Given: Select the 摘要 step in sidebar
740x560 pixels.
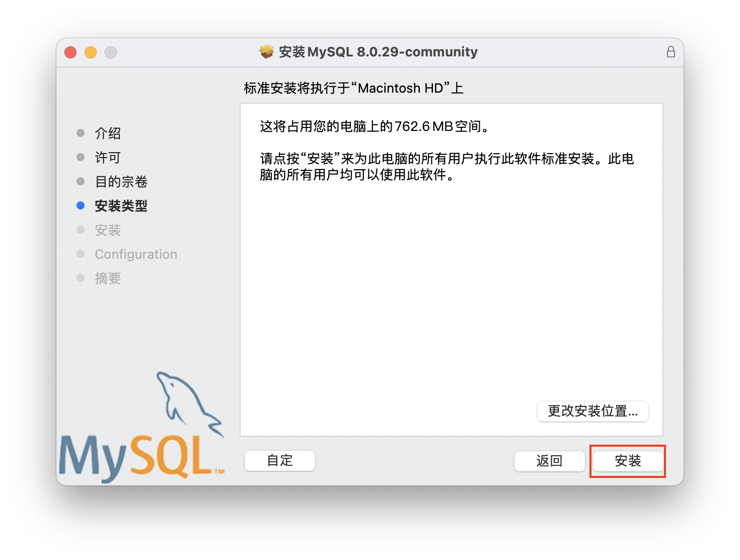Looking at the screenshot, I should coord(108,278).
